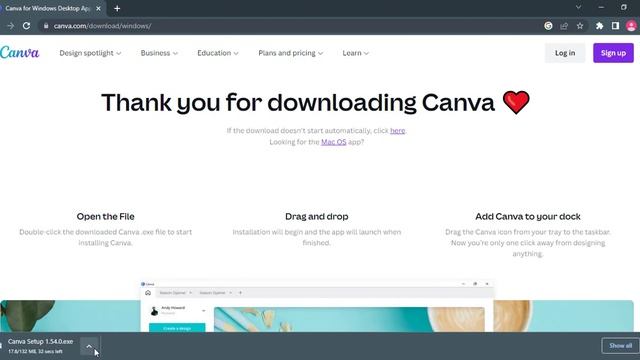Open the Chrome profile avatar
The image size is (640, 360).
[631, 26]
